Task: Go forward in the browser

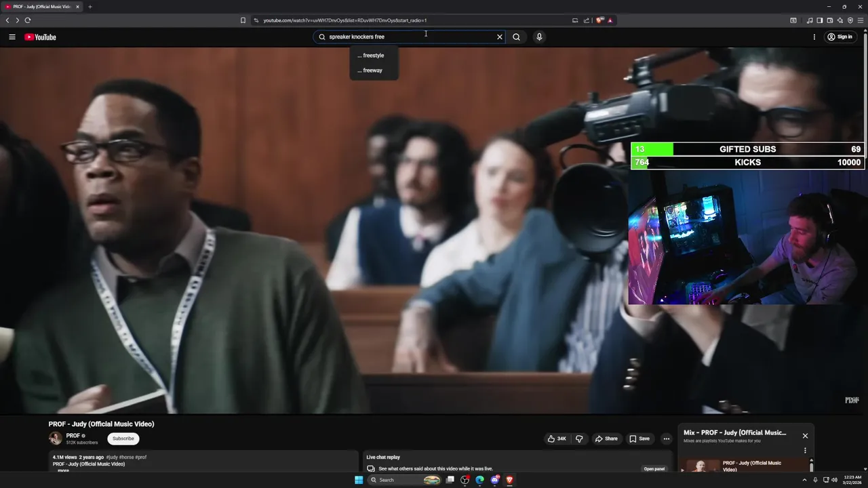Action: tap(18, 20)
